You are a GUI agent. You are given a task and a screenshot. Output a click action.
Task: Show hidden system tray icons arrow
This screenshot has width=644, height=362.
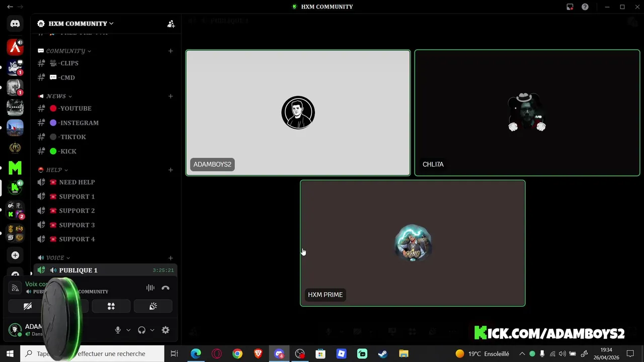pyautogui.click(x=522, y=354)
